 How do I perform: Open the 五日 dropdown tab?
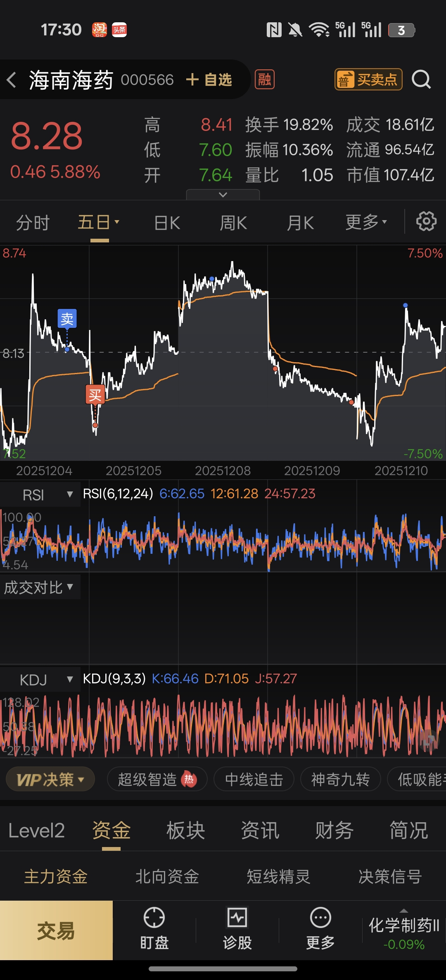click(99, 223)
